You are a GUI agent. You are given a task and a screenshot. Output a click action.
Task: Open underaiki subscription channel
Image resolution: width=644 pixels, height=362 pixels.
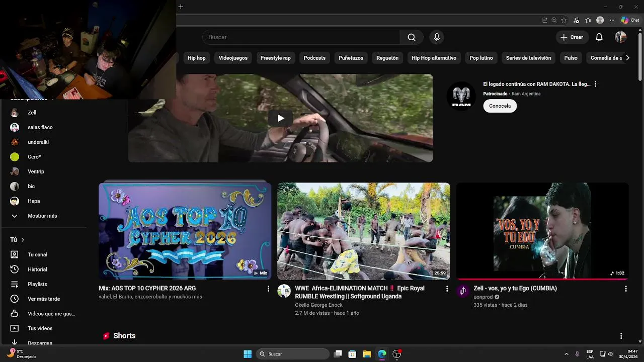(x=43, y=142)
